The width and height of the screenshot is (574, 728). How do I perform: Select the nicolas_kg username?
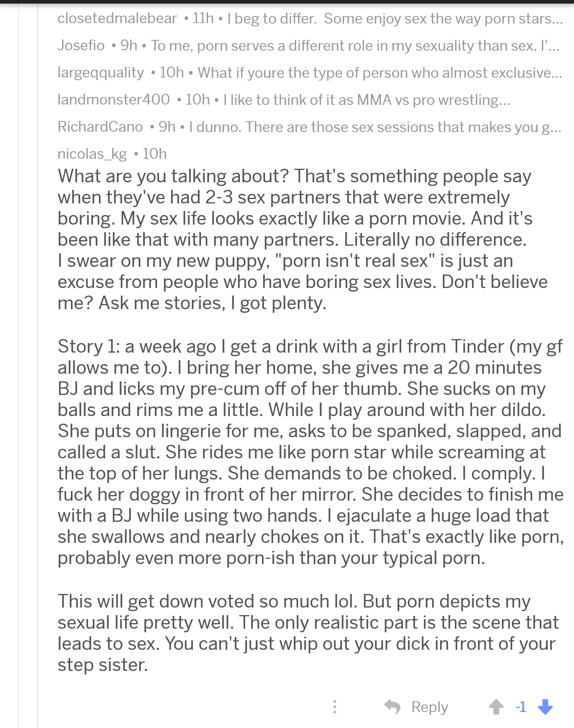pos(92,154)
